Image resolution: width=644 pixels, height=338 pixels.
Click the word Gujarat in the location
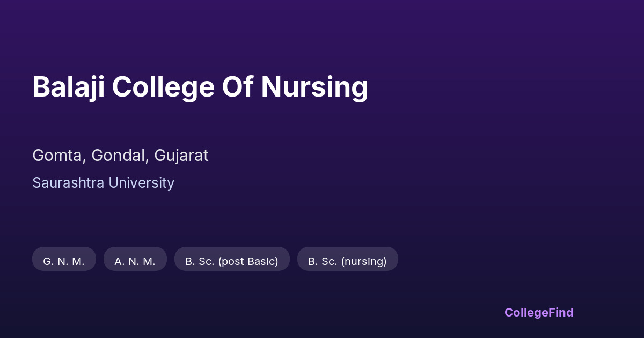(x=181, y=156)
